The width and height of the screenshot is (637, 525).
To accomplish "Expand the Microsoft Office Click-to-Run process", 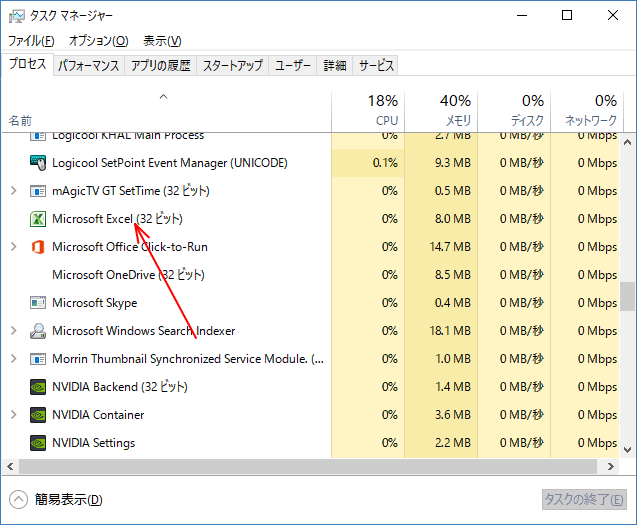I will [x=14, y=247].
